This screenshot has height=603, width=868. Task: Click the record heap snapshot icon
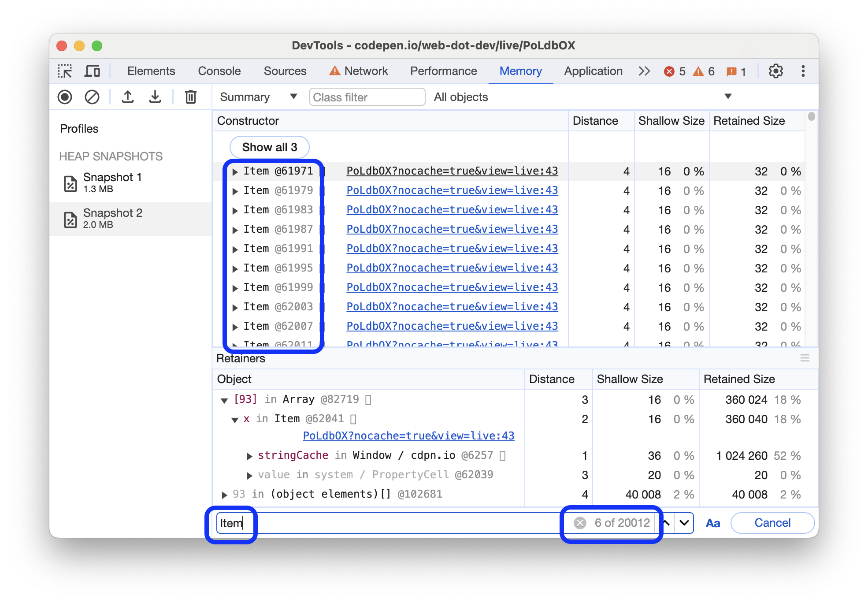pos(66,97)
